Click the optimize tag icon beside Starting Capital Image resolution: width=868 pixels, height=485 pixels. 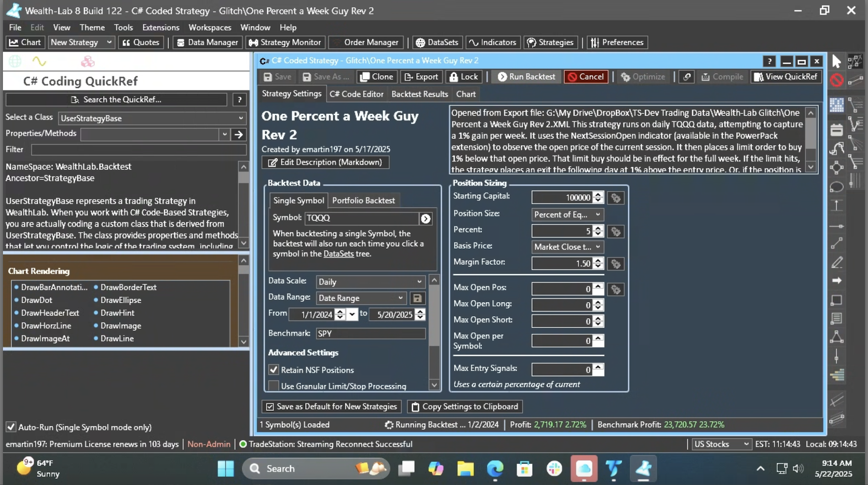coord(615,198)
